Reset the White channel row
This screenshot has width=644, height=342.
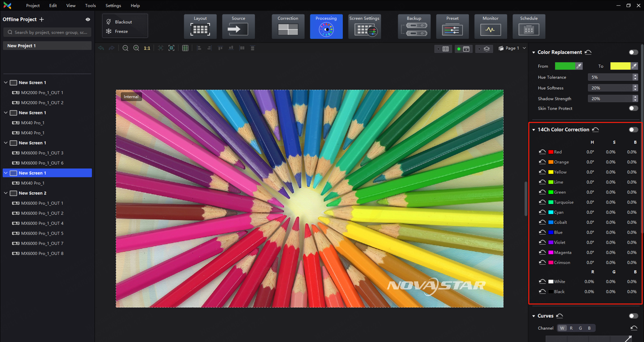pyautogui.click(x=542, y=282)
